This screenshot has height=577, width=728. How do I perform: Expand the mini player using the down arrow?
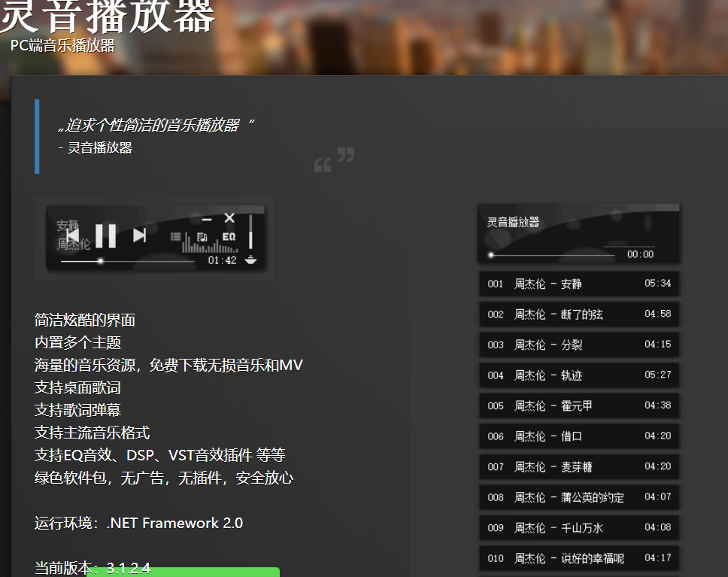coord(250,260)
